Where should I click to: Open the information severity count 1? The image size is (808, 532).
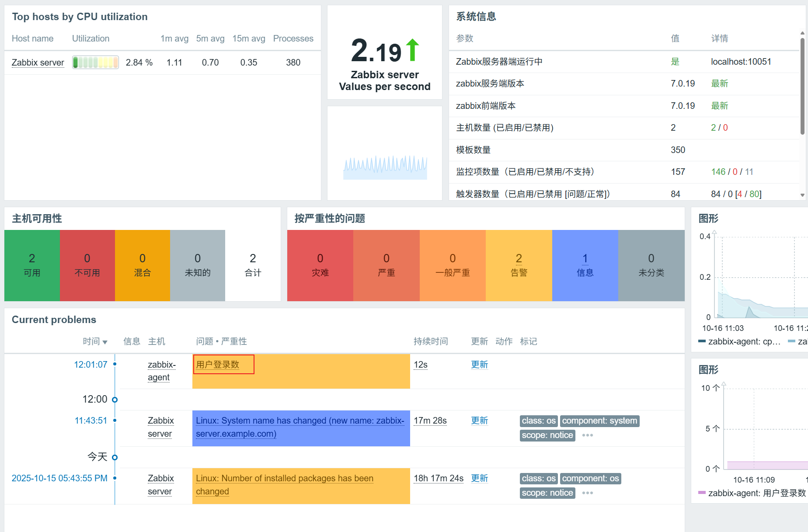(x=585, y=258)
